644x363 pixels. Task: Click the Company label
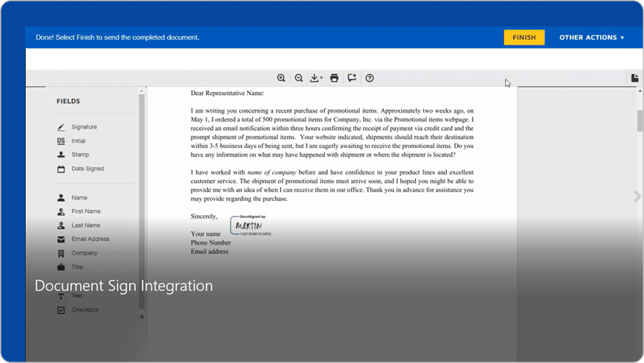coord(84,253)
